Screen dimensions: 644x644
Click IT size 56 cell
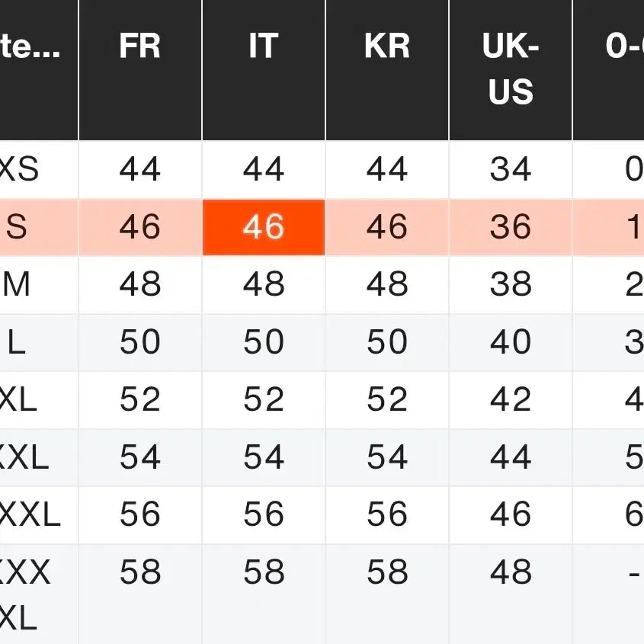[264, 515]
